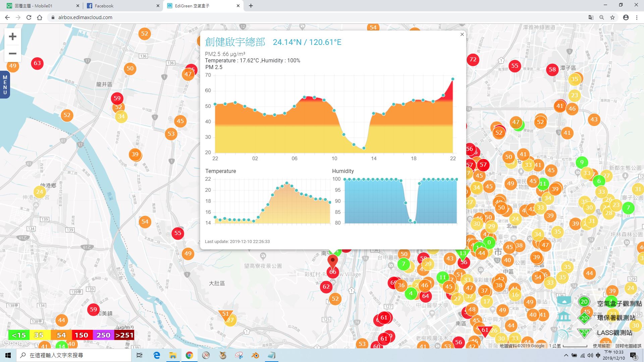Go back to previous page
Viewport: 644px width, 362px height.
7,17
